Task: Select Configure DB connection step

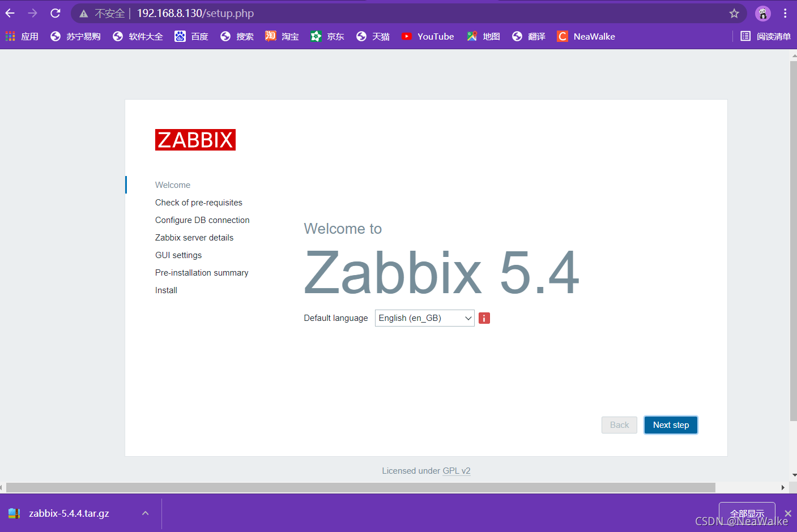Action: pos(202,220)
